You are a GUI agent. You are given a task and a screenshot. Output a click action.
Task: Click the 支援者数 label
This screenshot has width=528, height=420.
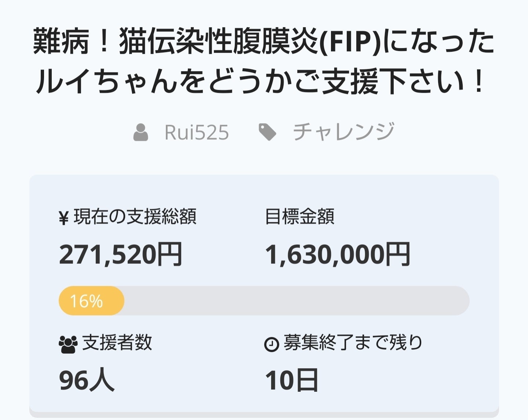(x=117, y=343)
